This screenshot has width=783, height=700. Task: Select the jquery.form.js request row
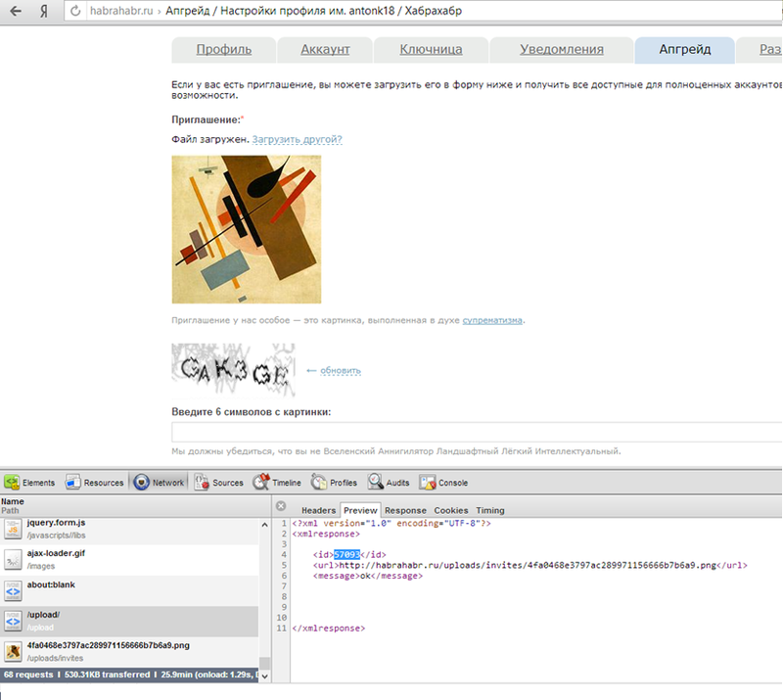pyautogui.click(x=129, y=529)
